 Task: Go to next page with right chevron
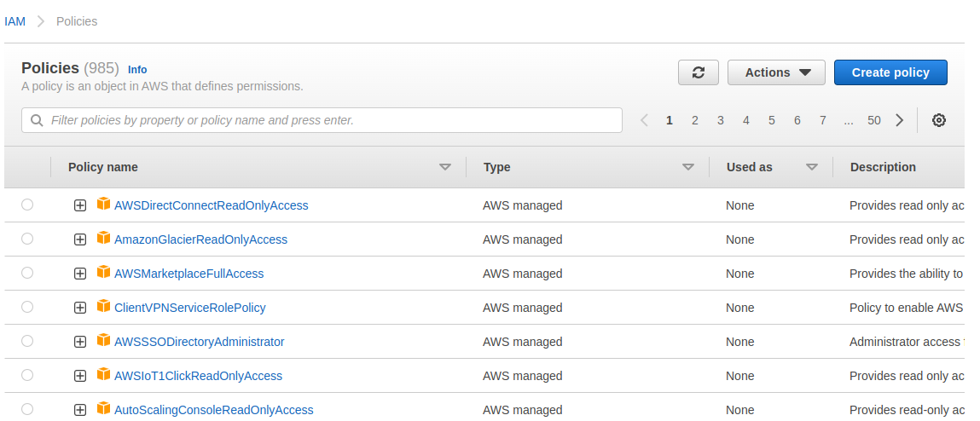click(x=900, y=120)
